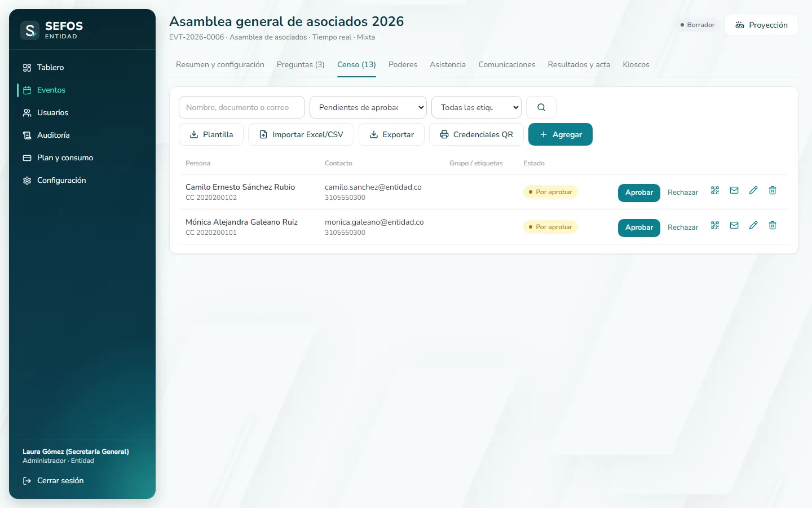The image size is (812, 508).
Task: Open Usuarios from the sidebar
Action: (x=82, y=113)
